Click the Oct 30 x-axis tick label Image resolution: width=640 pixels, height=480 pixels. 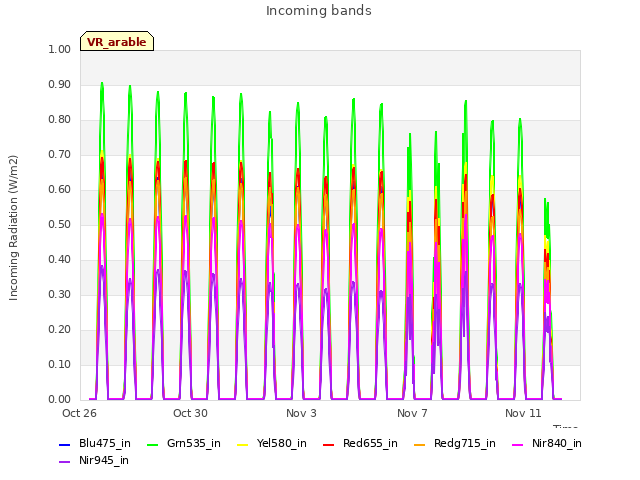pos(190,413)
